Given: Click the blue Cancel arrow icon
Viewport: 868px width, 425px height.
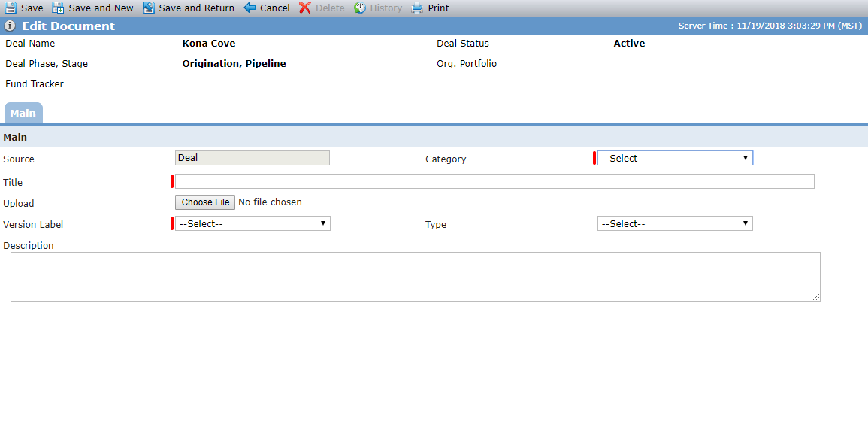Looking at the screenshot, I should point(250,8).
